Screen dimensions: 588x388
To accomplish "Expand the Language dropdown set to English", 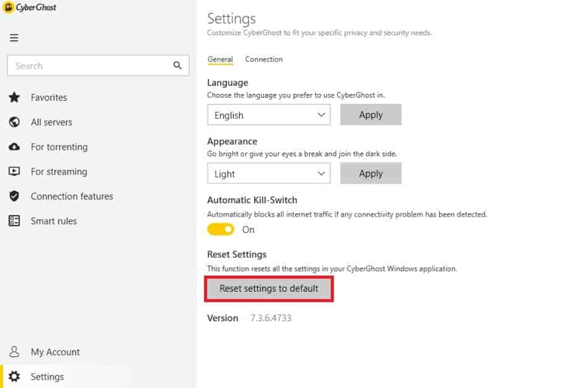I will 268,115.
